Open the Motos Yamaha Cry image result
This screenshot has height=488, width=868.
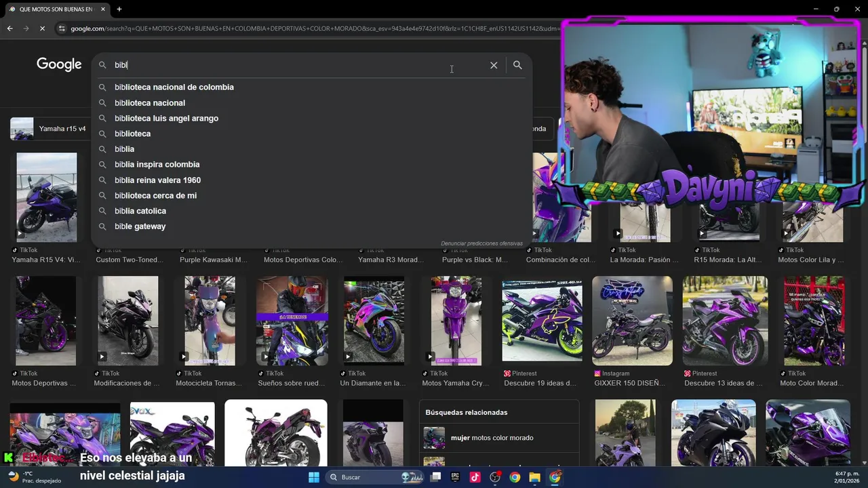456,321
